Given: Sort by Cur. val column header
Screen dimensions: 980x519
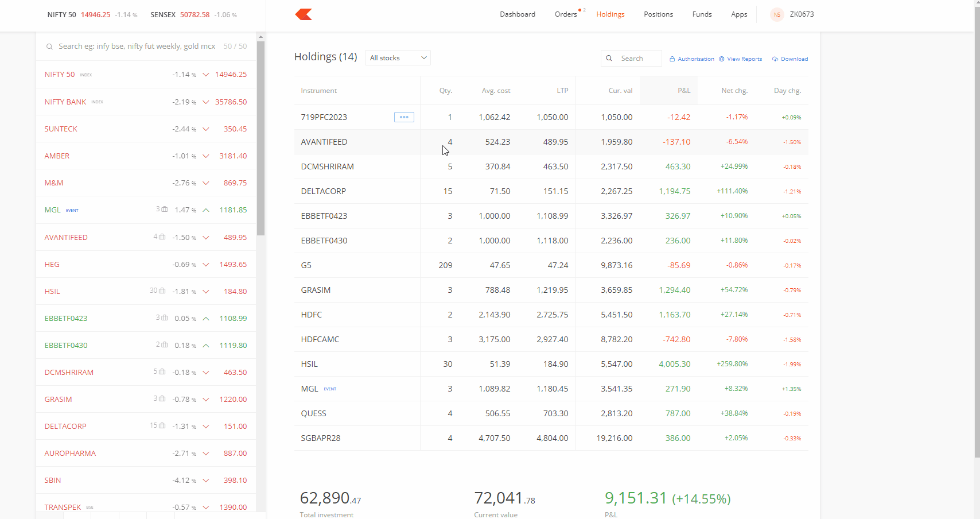Looking at the screenshot, I should (x=620, y=91).
